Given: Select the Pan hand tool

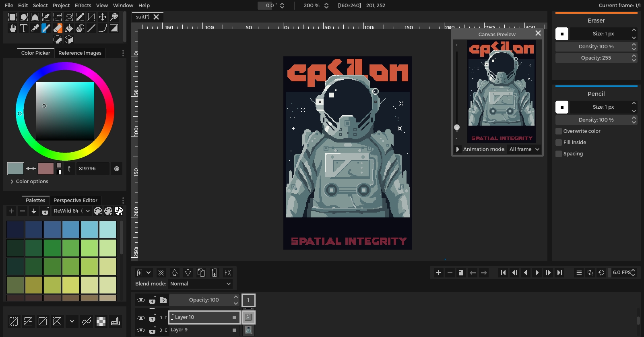Looking at the screenshot, I should [12, 28].
